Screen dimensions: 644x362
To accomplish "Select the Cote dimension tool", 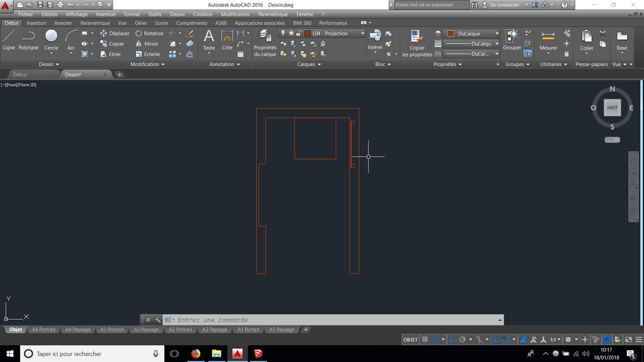I will pyautogui.click(x=227, y=40).
